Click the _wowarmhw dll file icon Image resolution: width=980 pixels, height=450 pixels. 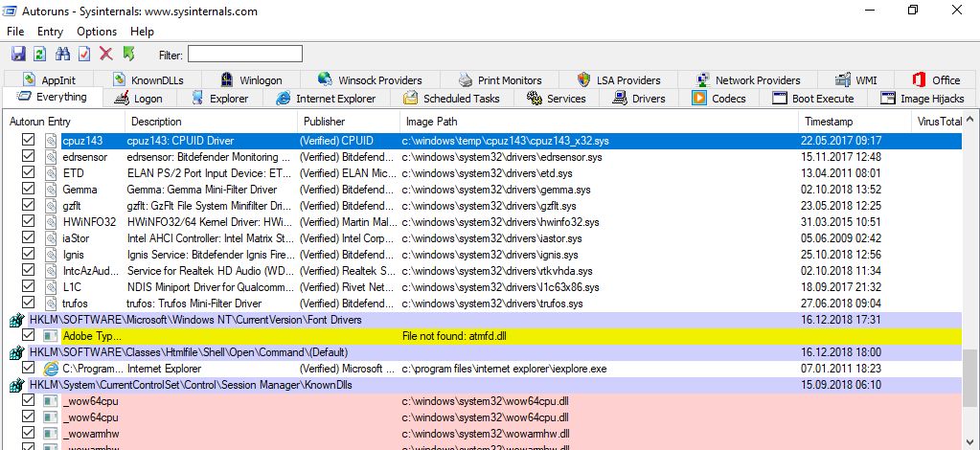51,433
